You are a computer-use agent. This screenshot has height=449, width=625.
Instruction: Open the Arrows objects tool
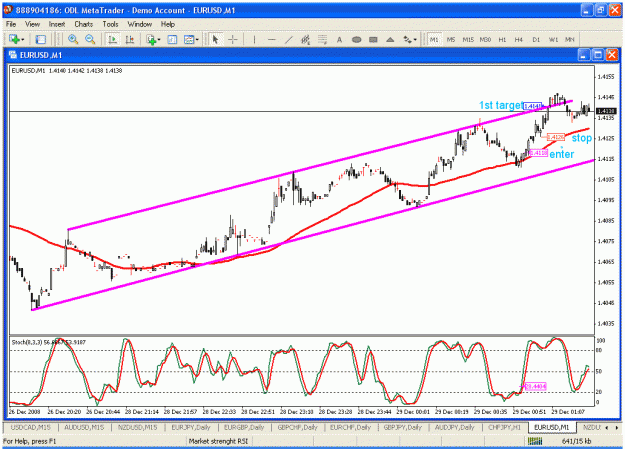point(407,39)
